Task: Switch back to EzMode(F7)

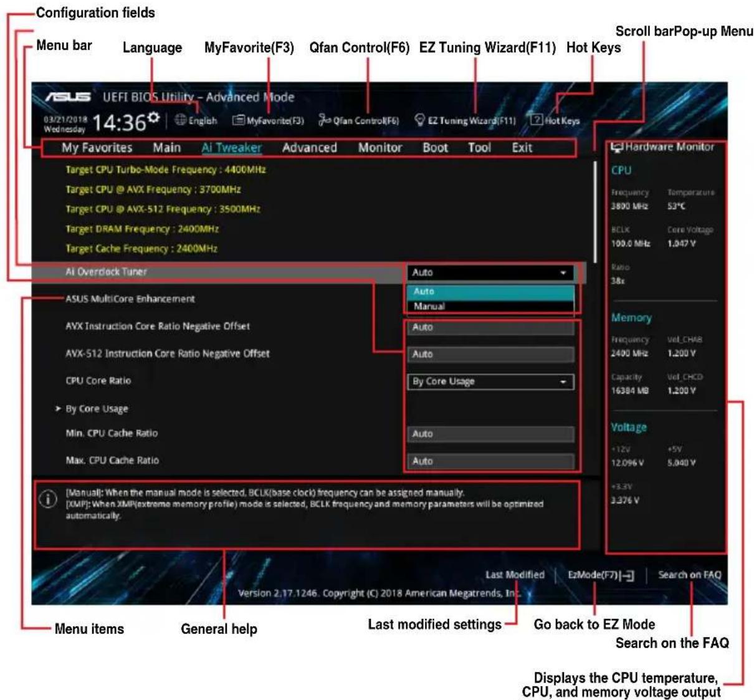Action: [x=601, y=575]
